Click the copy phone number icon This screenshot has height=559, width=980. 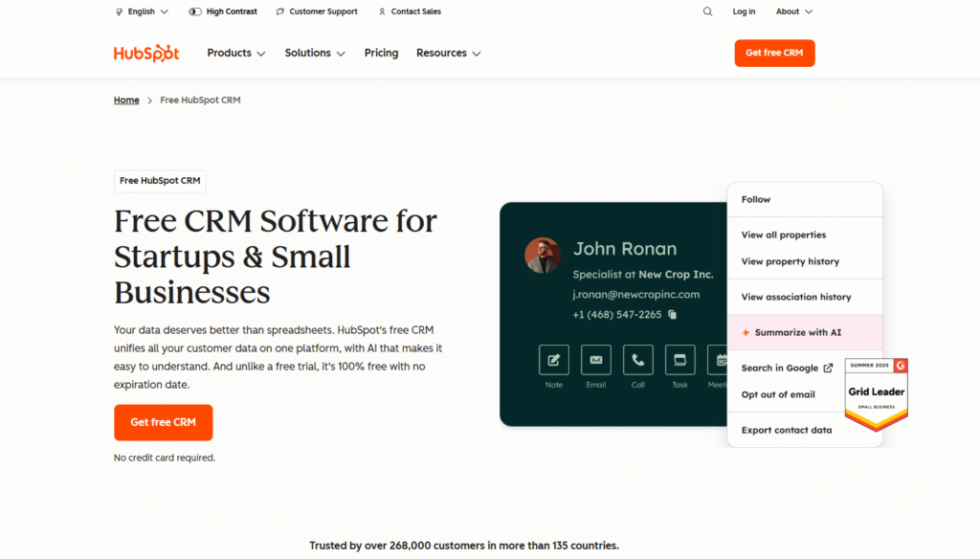coord(672,315)
